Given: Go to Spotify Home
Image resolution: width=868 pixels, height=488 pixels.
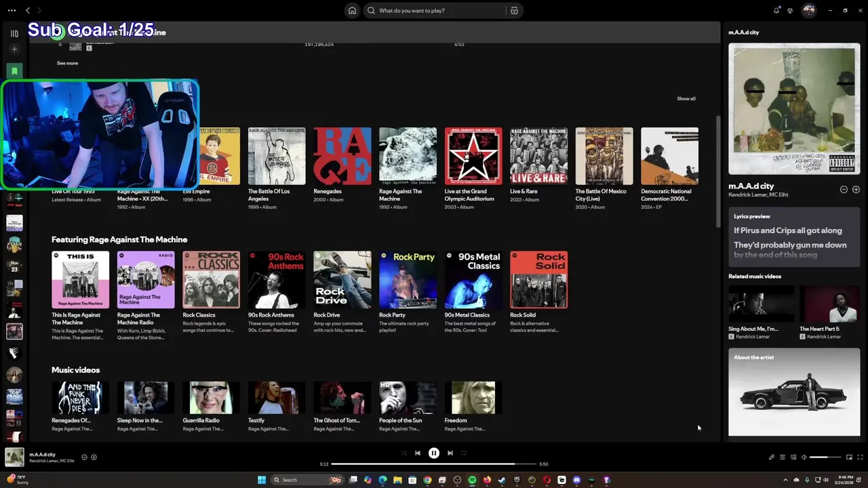Looking at the screenshot, I should click(x=352, y=10).
